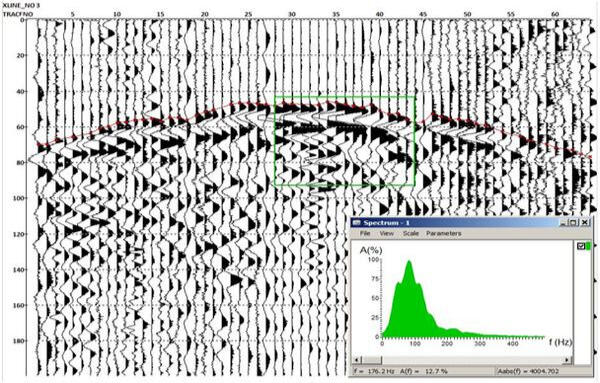Click the right scroll arrow under spectrum

[x=568, y=360]
